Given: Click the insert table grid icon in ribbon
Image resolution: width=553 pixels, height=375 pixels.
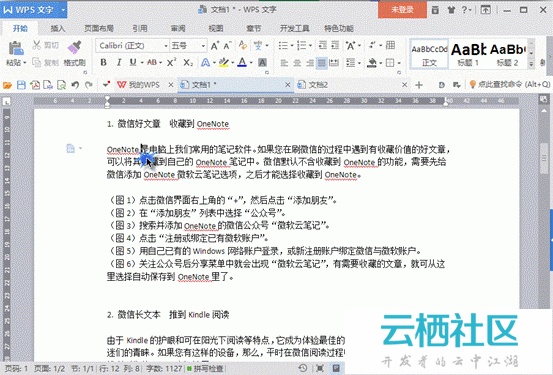Looking at the screenshot, I should pyautogui.click(x=390, y=45).
